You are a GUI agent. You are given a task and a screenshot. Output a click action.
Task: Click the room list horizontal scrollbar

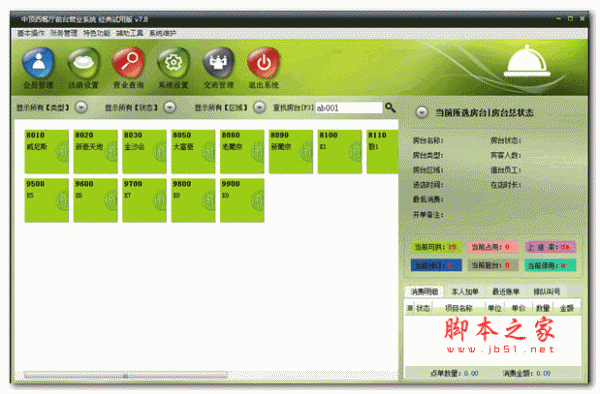coord(126,376)
